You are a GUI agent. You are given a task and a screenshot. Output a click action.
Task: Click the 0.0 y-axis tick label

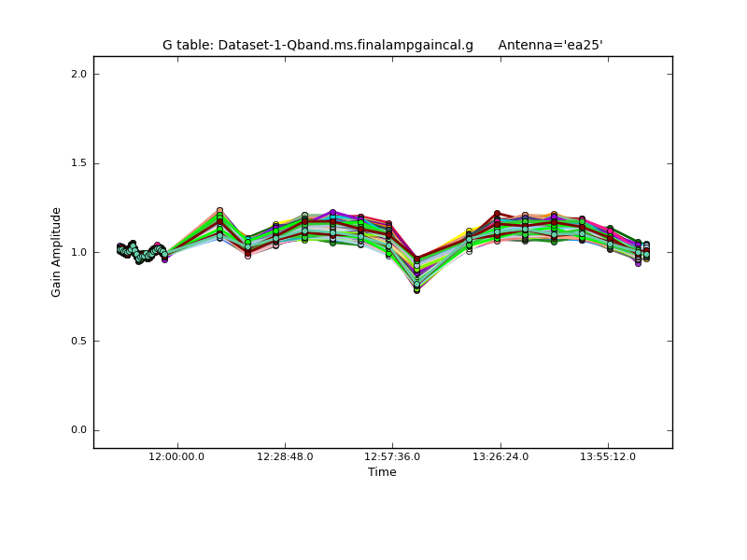[81, 430]
